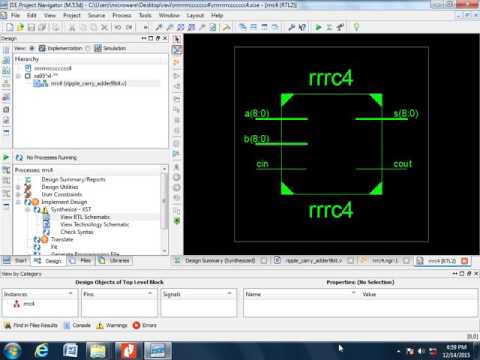Click the New file icon in toolbar
The image size is (480, 360).
10,27
